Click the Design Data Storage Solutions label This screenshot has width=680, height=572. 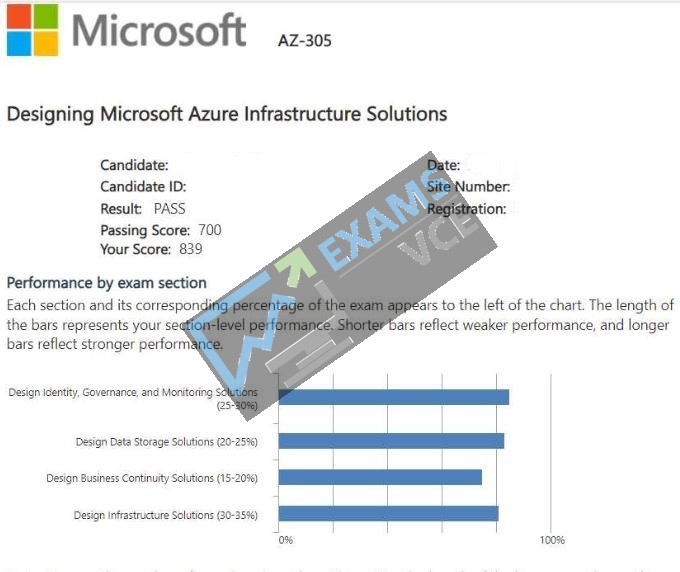point(167,442)
